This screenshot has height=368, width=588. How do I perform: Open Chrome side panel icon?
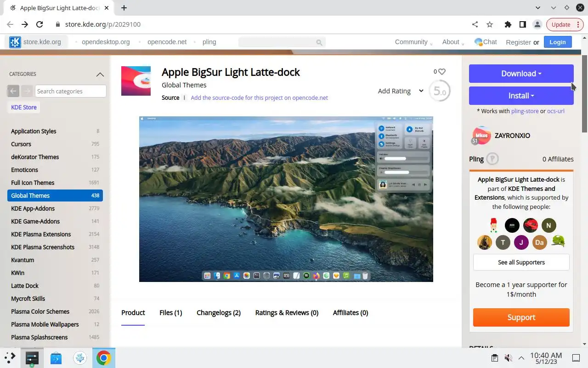click(x=523, y=24)
